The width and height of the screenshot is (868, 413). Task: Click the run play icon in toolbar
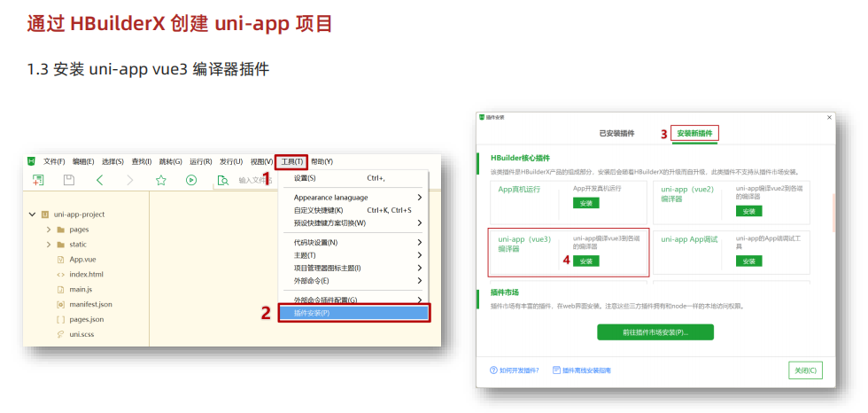(191, 180)
